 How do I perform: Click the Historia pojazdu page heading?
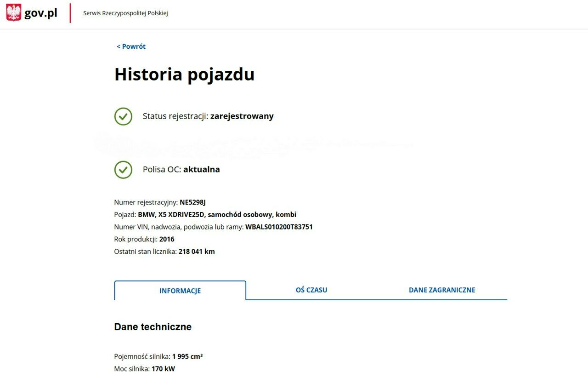184,74
